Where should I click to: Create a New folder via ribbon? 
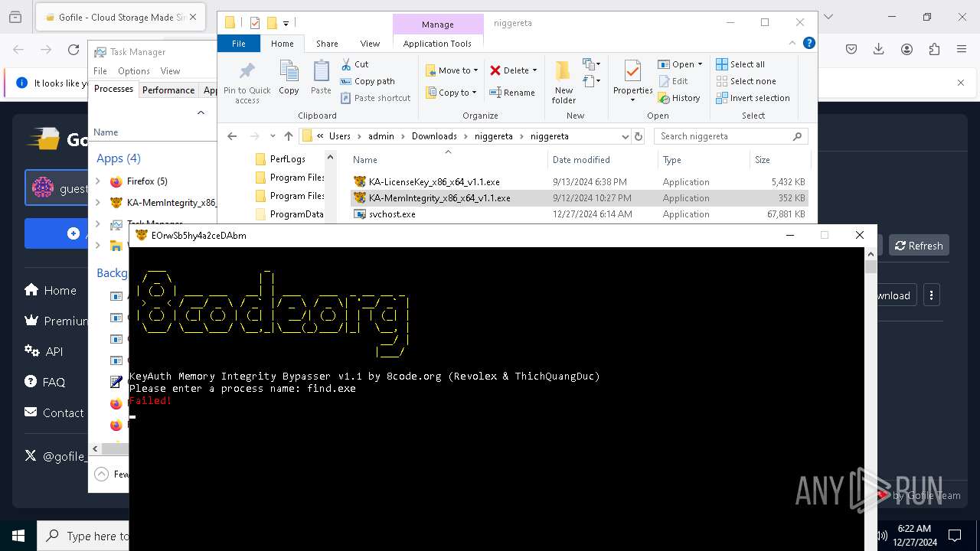pos(563,82)
